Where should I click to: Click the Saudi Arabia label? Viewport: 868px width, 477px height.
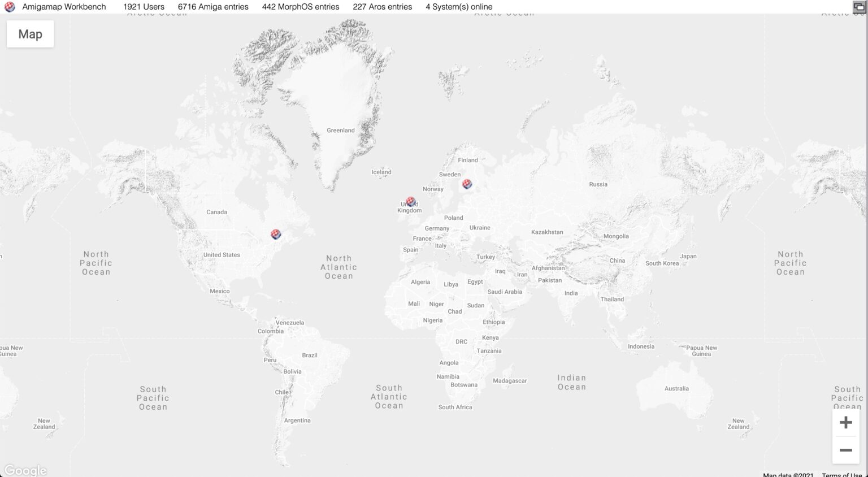[x=505, y=292]
